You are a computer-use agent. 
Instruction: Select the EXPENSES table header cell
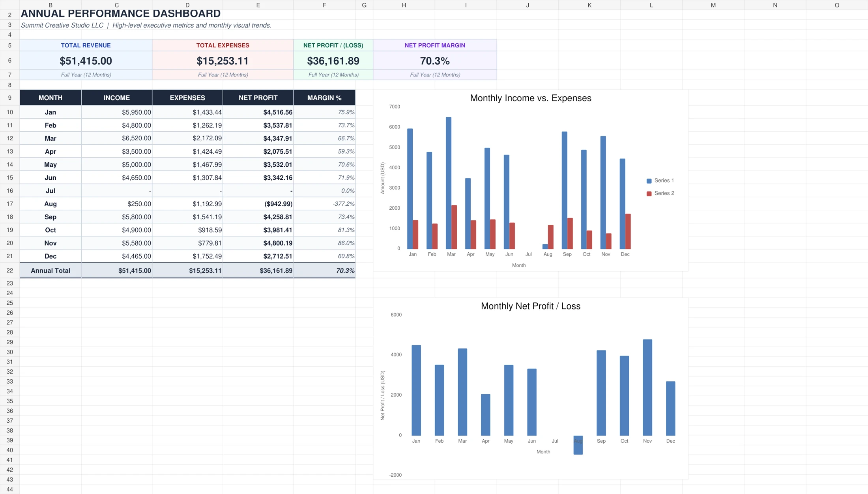click(187, 98)
